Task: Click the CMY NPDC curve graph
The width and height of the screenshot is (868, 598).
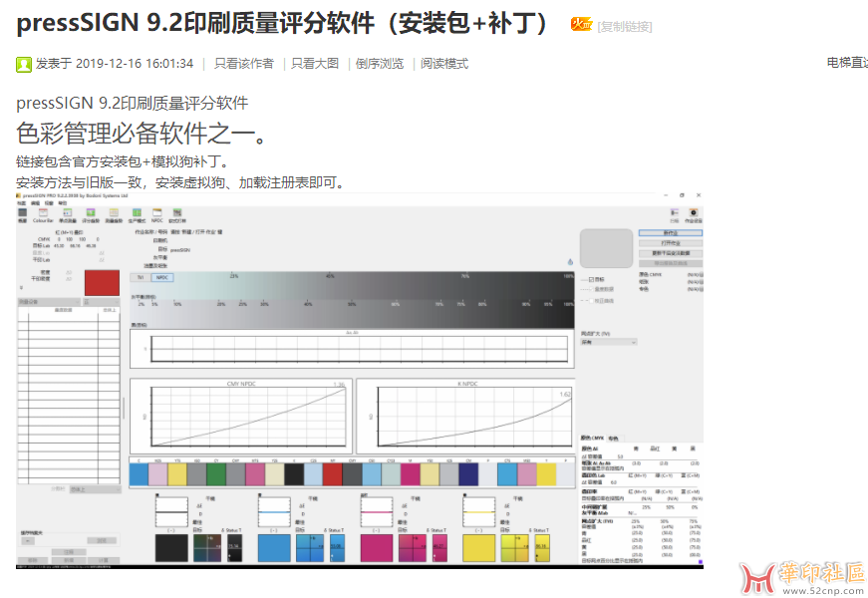Action: point(241,416)
